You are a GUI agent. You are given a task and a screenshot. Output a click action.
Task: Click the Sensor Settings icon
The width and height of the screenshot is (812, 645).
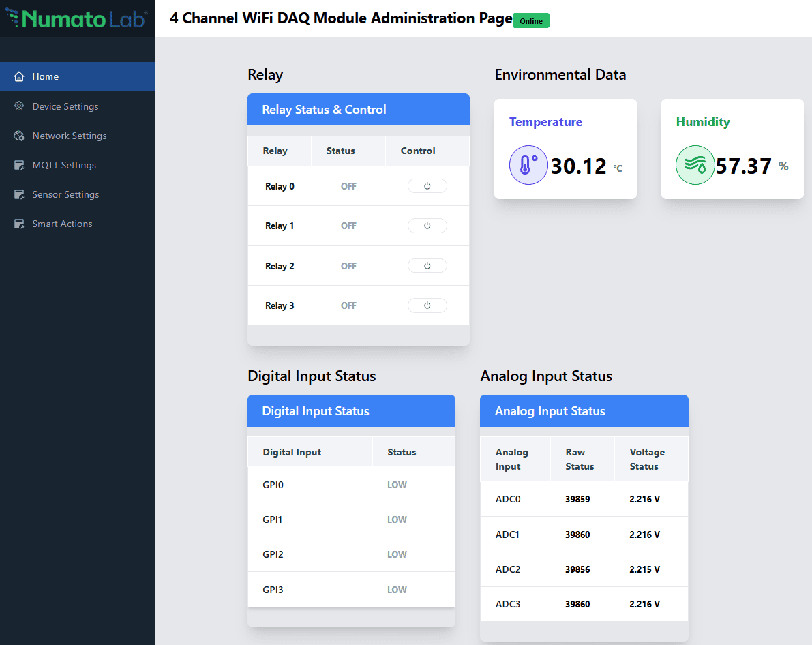[19, 194]
